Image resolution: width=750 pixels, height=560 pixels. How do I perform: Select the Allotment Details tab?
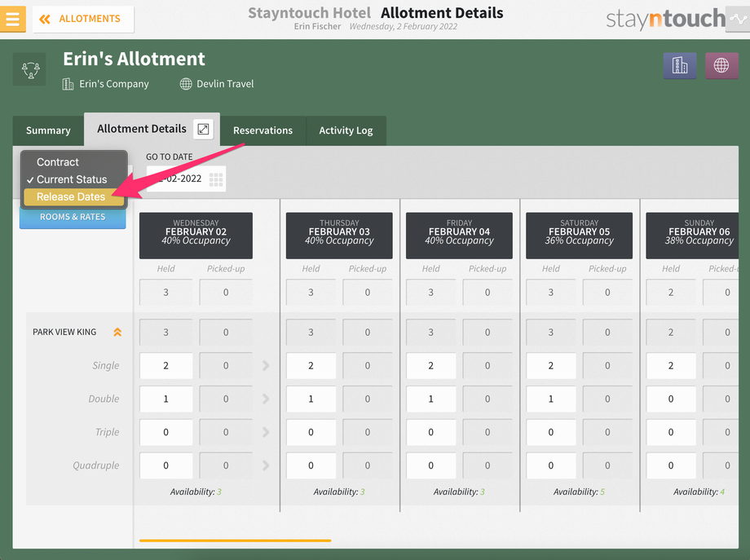[x=142, y=129]
